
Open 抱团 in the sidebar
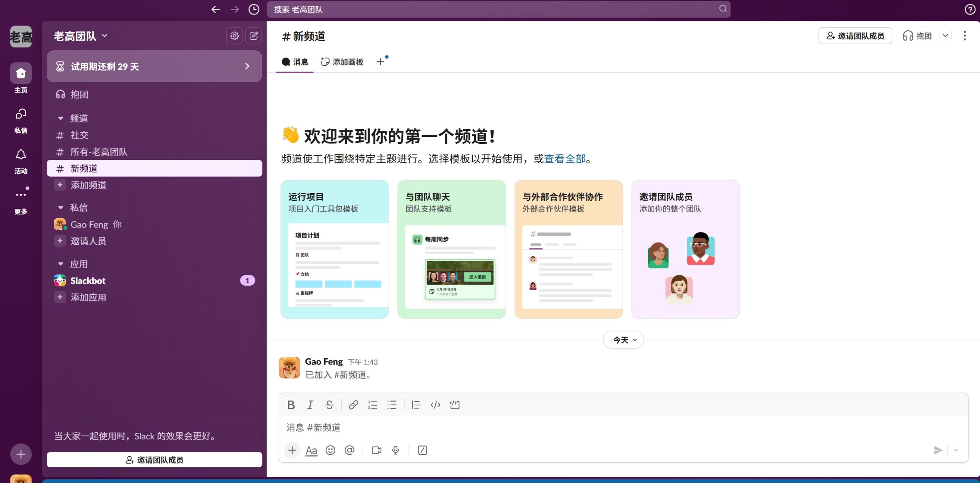click(154, 94)
